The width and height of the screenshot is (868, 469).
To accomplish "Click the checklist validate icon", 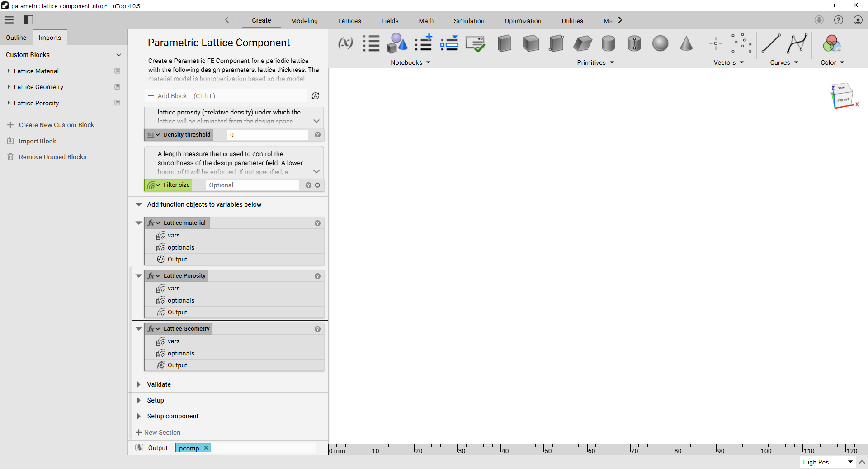I will [x=475, y=44].
